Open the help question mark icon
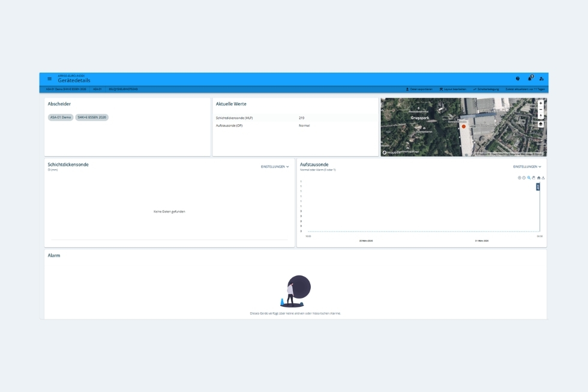Viewport: 588px width, 392px height. click(x=517, y=79)
